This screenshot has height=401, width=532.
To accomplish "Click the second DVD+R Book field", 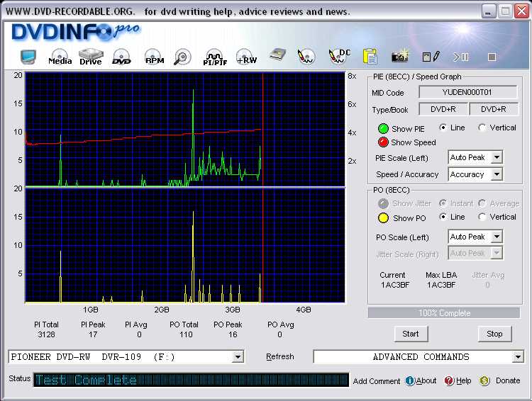I will 493,109.
